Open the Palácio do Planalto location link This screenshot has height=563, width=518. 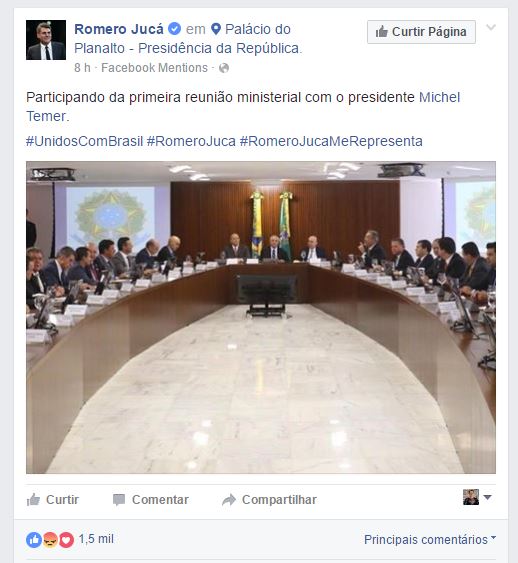pyautogui.click(x=188, y=39)
